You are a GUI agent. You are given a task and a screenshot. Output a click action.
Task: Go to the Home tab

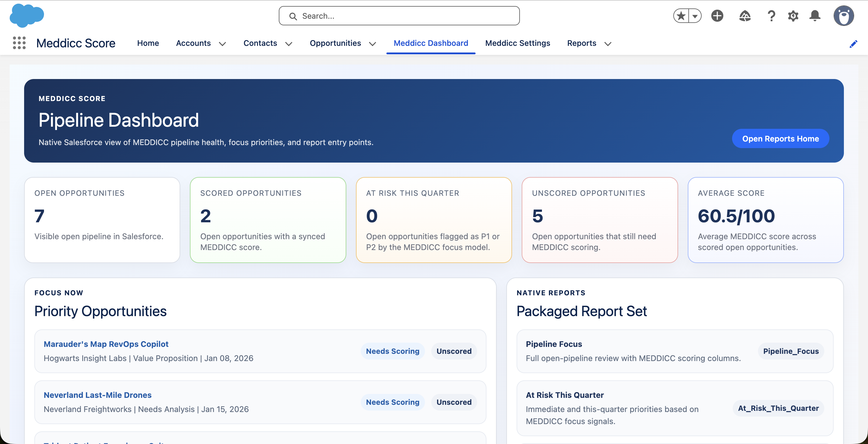coord(148,43)
